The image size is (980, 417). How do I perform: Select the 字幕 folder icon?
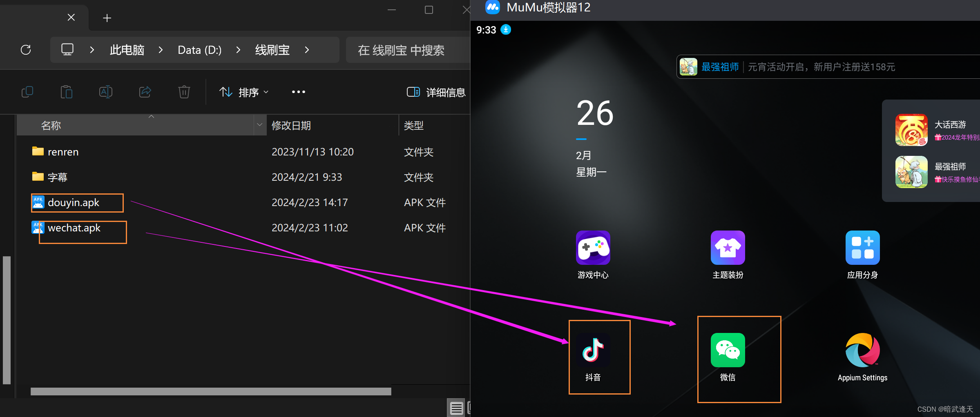click(38, 177)
